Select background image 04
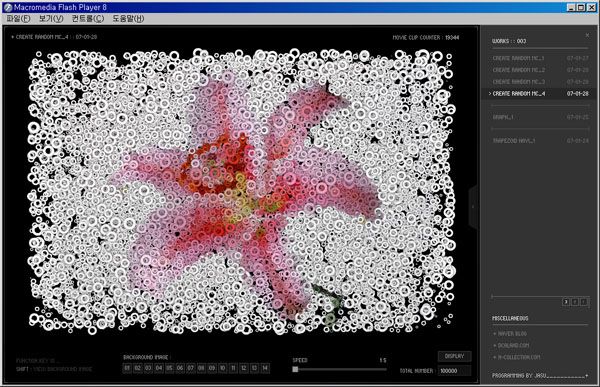This screenshot has height=387, width=600. (159, 368)
